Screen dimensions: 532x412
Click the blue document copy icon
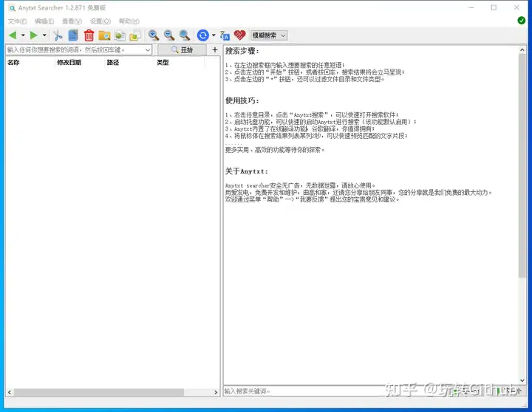click(73, 35)
